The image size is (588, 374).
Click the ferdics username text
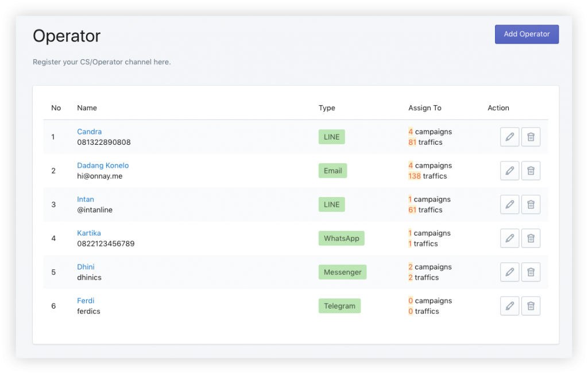pyautogui.click(x=88, y=311)
